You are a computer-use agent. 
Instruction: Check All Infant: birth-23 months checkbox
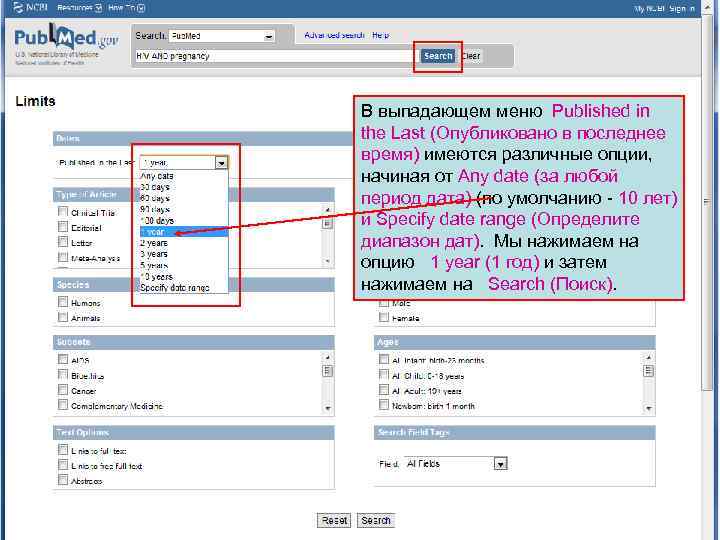tap(384, 359)
